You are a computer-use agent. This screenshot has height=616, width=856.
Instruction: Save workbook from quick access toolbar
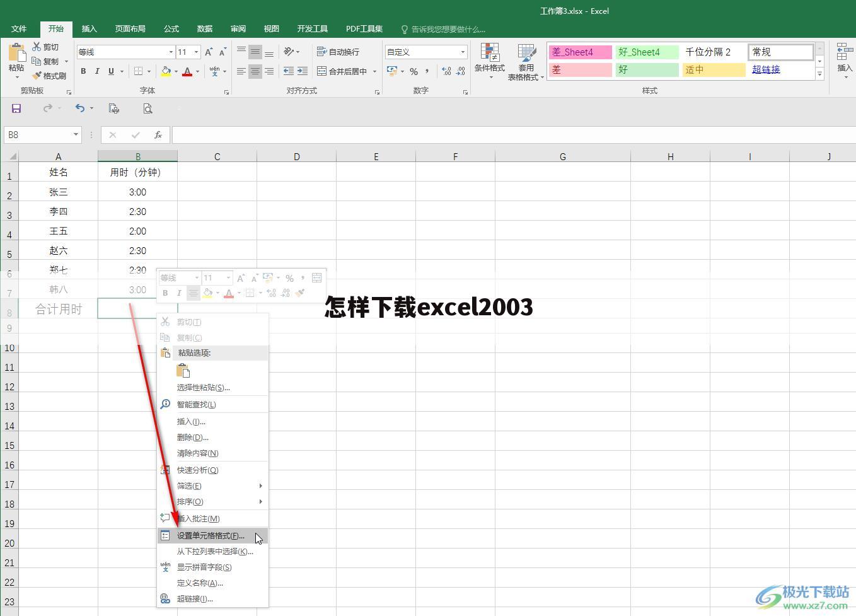(x=16, y=108)
